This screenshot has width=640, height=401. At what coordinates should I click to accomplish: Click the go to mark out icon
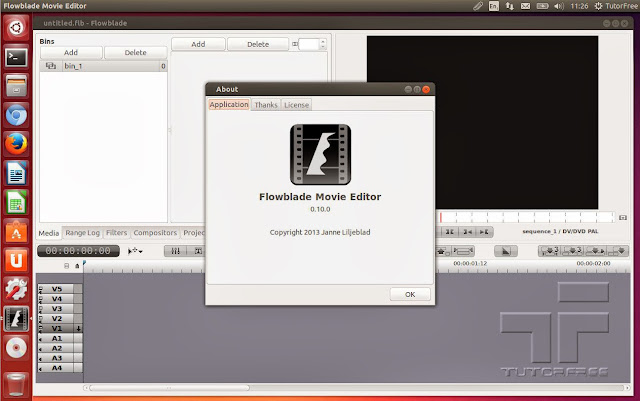[x=484, y=232]
